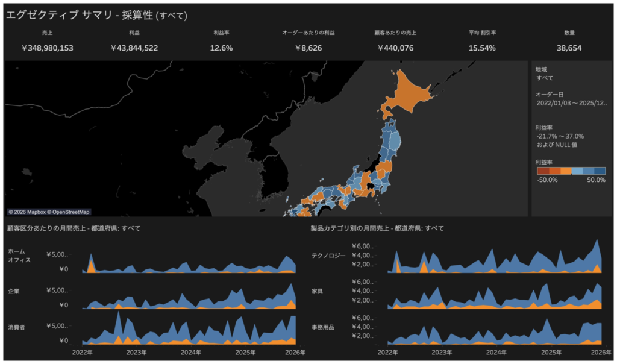
Task: Click the 利益率 value 12.6%
Action: click(x=221, y=48)
